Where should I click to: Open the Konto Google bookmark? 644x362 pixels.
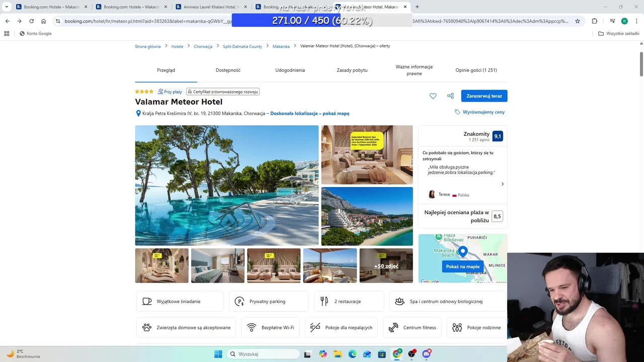35,34
